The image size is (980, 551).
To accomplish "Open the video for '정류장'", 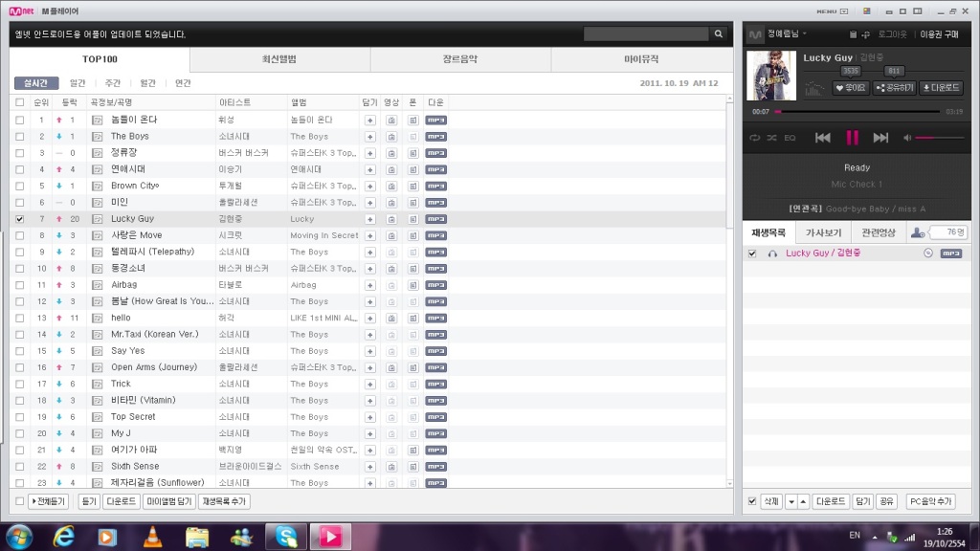I will tap(391, 153).
